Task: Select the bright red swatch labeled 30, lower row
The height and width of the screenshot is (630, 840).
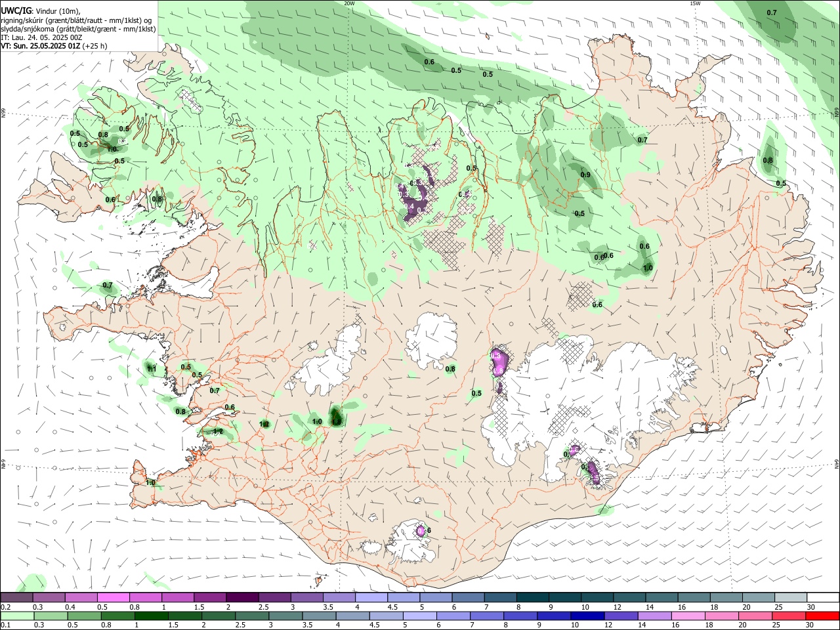Action: coord(822,616)
